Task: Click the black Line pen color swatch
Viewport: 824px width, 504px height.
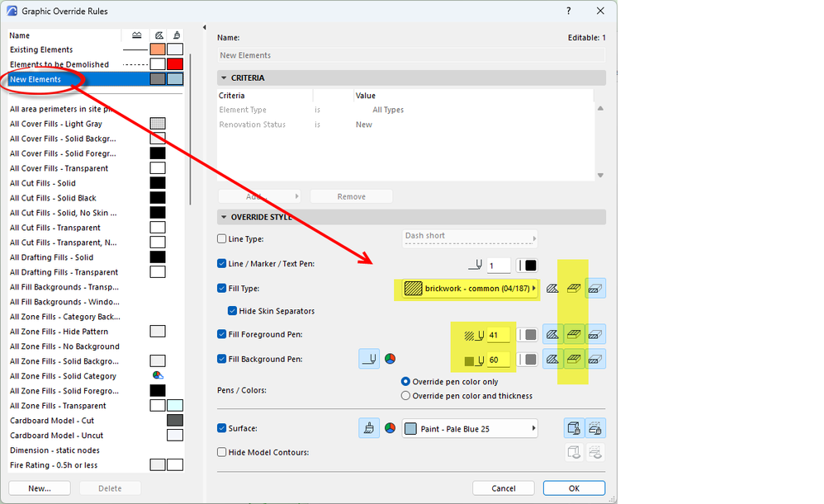Action: pyautogui.click(x=531, y=266)
